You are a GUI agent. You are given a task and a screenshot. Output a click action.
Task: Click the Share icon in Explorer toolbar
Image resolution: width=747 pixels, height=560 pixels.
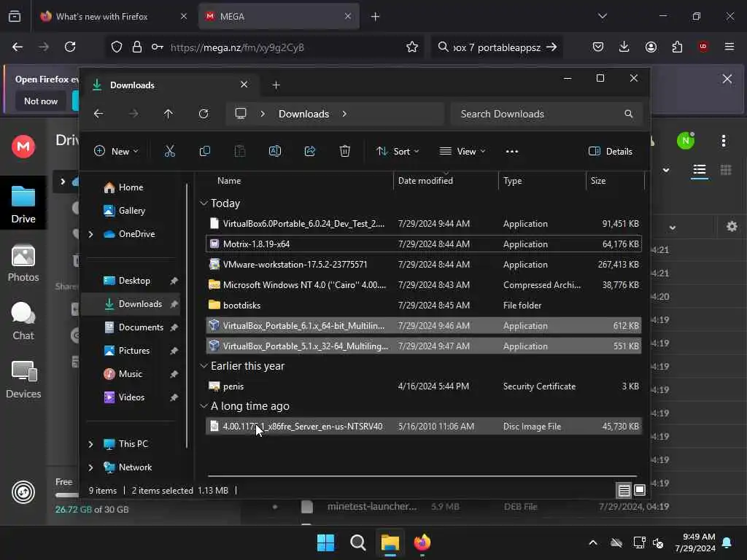pos(310,152)
